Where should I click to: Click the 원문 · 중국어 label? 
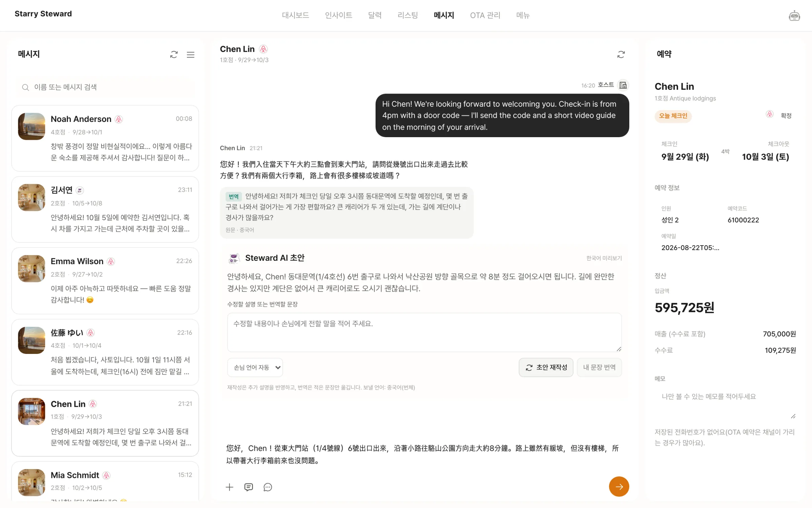(240, 230)
